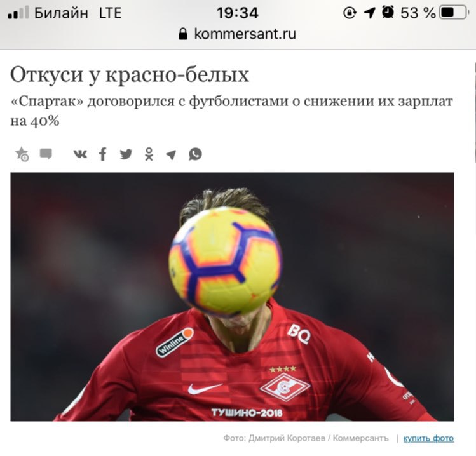Image resolution: width=476 pixels, height=456 pixels.
Task: Tap the subtitle about Spartak salary cut
Action: click(231, 111)
